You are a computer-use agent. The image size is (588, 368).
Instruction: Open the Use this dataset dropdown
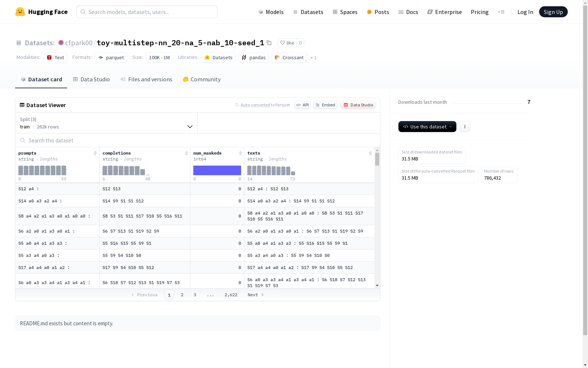tap(427, 127)
